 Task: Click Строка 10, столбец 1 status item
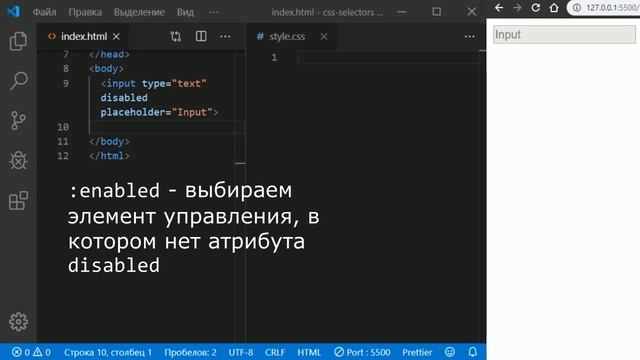tap(108, 352)
